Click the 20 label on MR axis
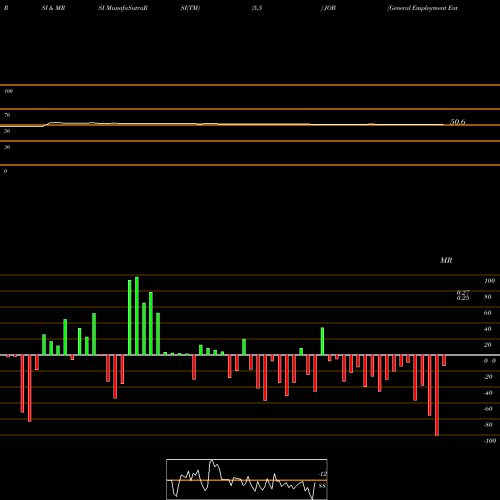The height and width of the screenshot is (500, 500). pos(488,345)
